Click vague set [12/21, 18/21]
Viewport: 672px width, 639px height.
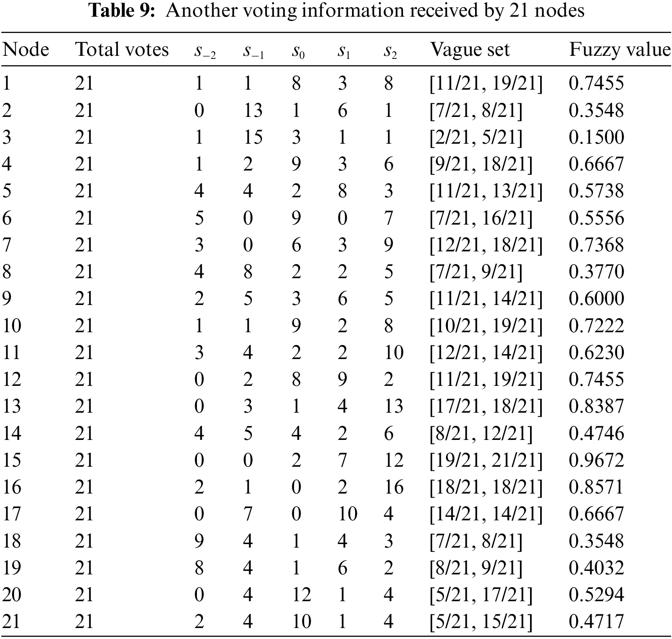486,245
